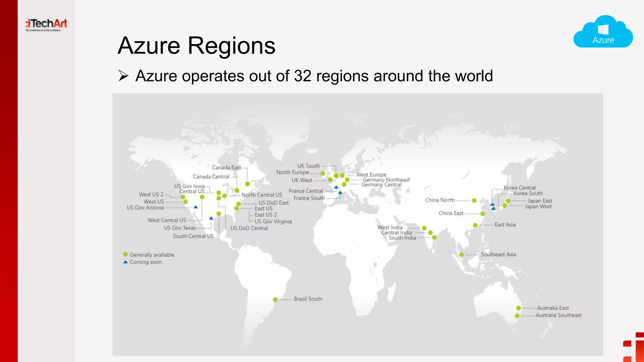Click the Korea South label
This screenshot has height=362, width=644.
(x=528, y=194)
